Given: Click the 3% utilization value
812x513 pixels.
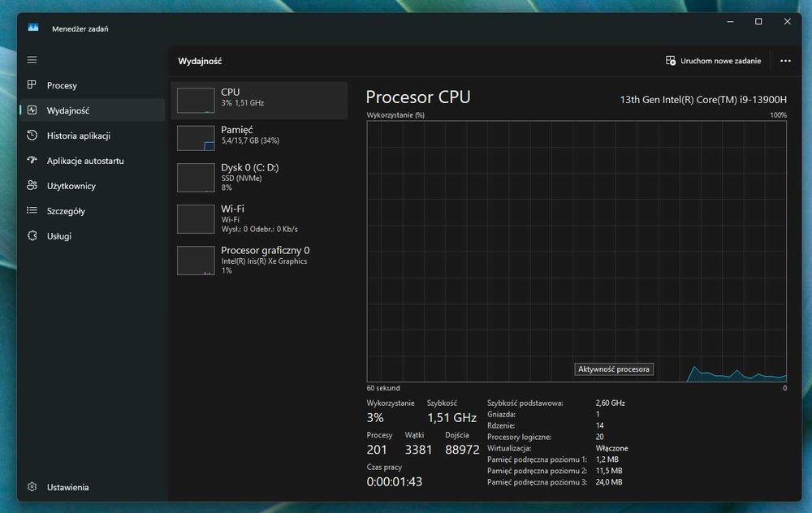Looking at the screenshot, I should pyautogui.click(x=375, y=418).
